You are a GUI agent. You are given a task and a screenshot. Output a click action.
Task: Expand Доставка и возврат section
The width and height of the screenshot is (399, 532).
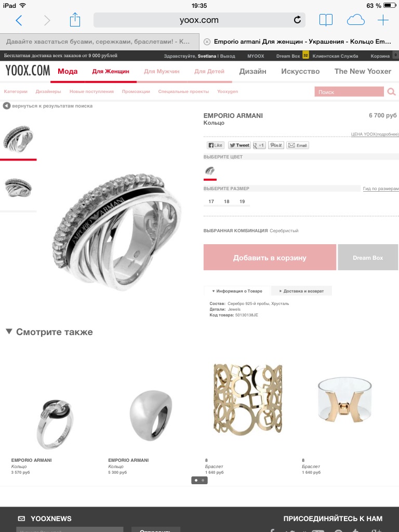[301, 291]
